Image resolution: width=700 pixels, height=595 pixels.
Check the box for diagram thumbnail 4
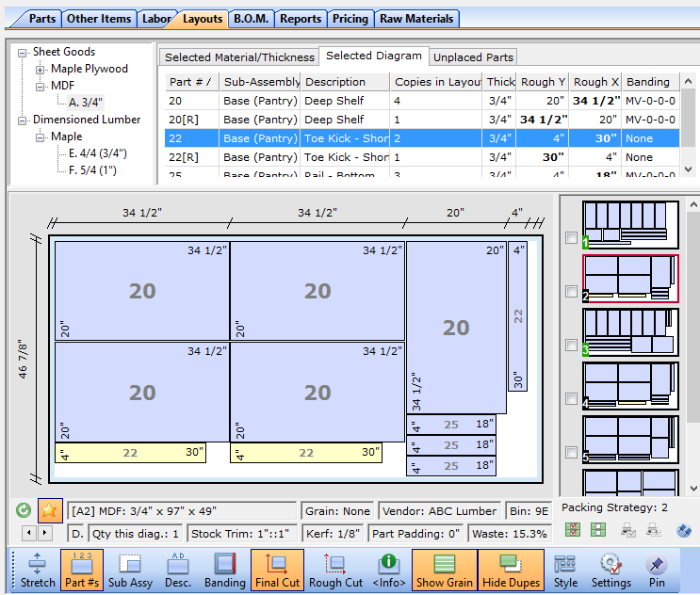click(x=571, y=398)
